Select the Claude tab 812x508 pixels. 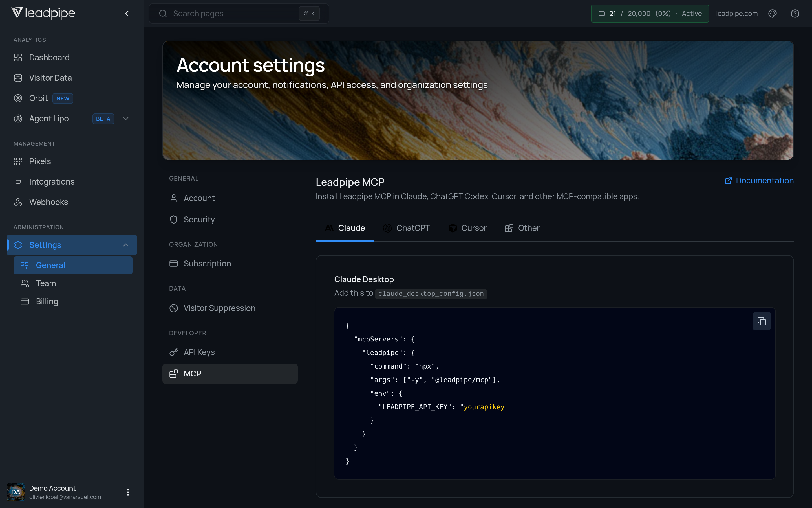345,228
